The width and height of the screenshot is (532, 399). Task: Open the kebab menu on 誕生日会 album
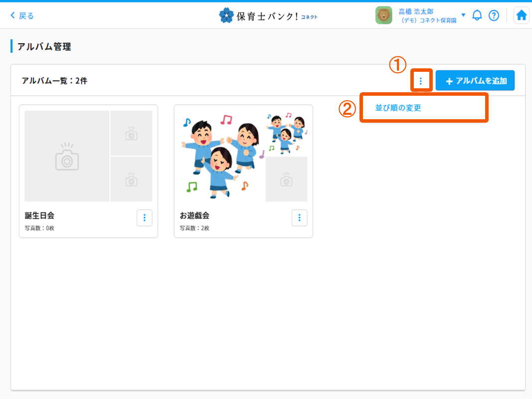point(144,217)
